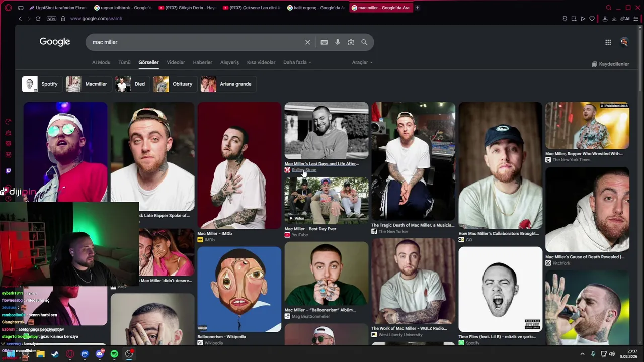The width and height of the screenshot is (644, 362).
Task: Open Spotify from the Windows taskbar
Action: pyautogui.click(x=114, y=354)
